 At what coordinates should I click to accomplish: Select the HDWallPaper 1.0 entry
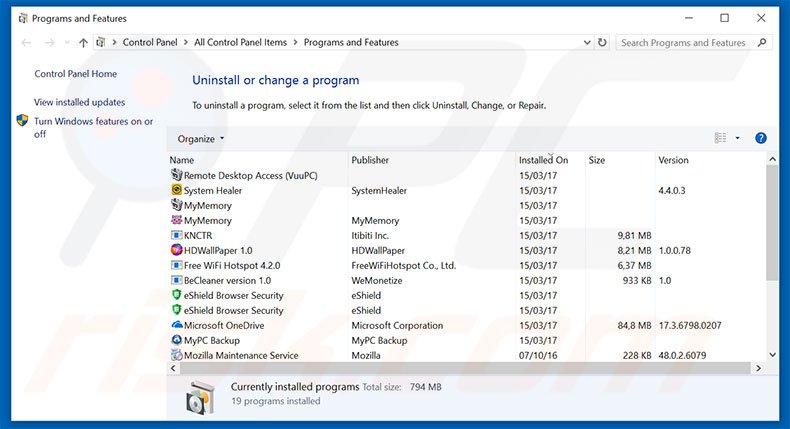[x=218, y=251]
